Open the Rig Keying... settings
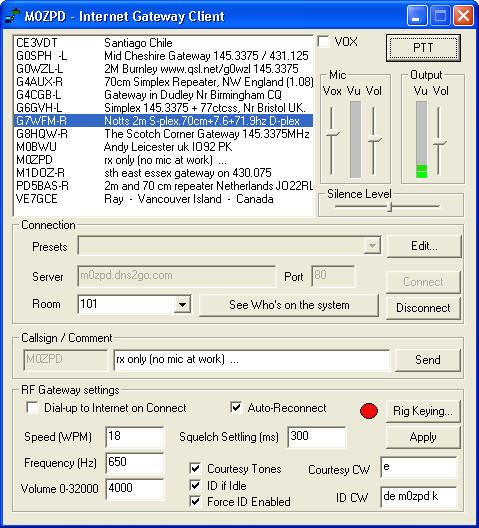479x528 pixels. tap(423, 411)
